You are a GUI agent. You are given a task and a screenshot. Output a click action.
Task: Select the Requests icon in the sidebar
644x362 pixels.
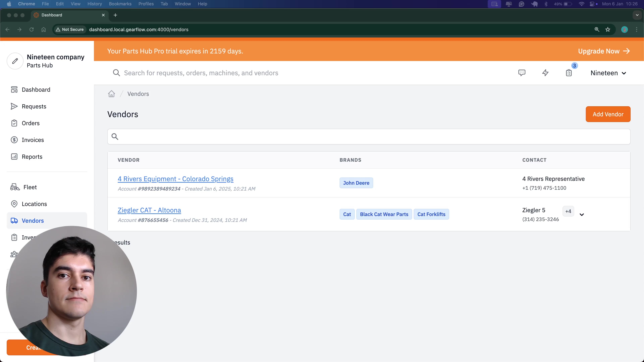click(14, 106)
